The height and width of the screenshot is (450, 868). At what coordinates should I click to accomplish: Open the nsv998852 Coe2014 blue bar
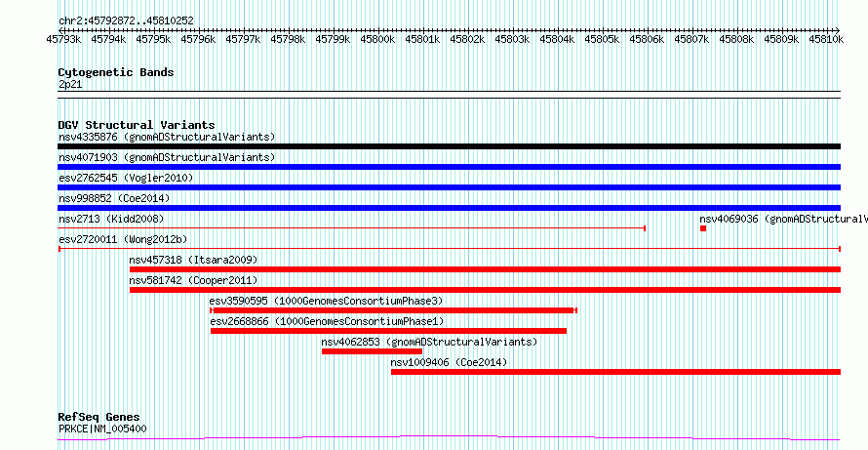[449, 208]
